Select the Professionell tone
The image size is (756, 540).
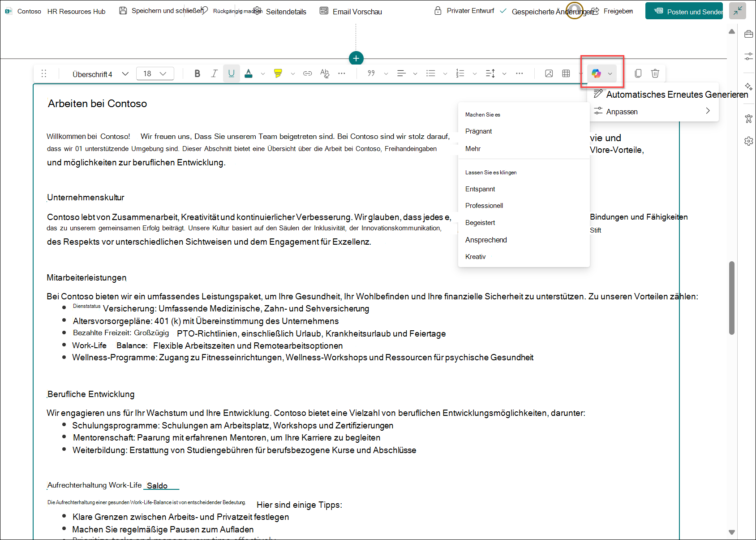coord(524,206)
